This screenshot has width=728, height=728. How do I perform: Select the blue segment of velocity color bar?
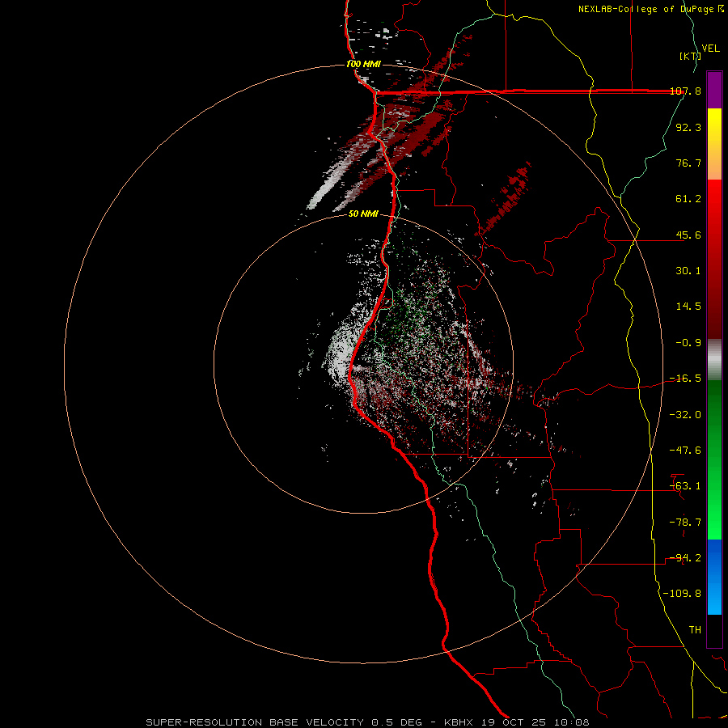[714, 577]
